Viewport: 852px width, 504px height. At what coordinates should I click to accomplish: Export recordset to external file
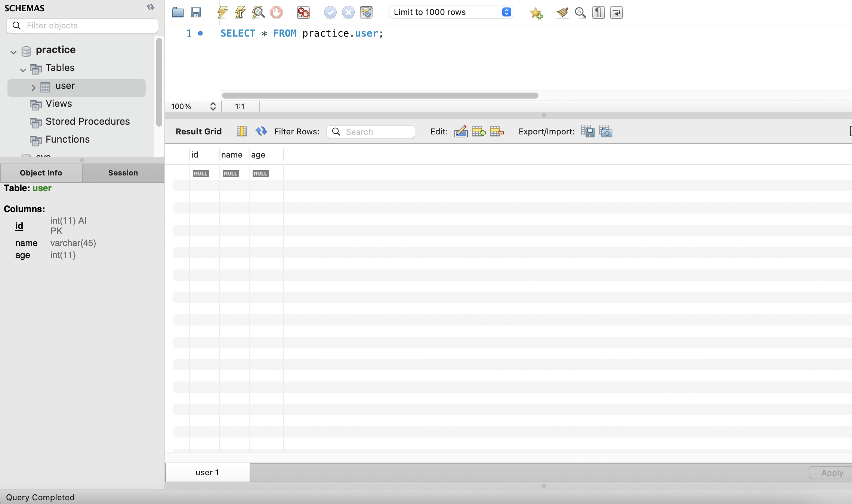(587, 131)
